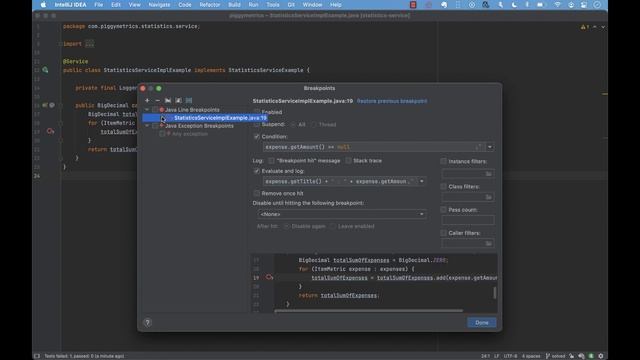
Task: Click the warnings indicator at editor top right
Action: [x=584, y=27]
